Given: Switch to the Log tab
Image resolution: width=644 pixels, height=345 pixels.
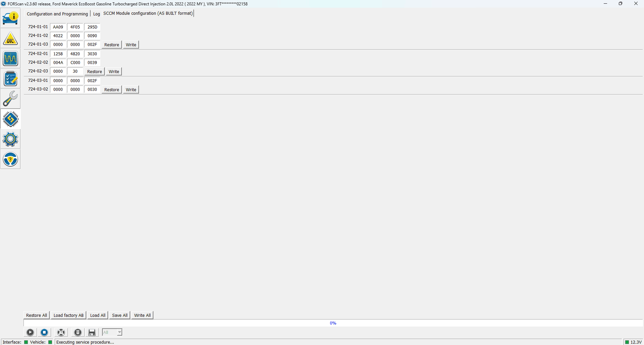Looking at the screenshot, I should click(97, 14).
